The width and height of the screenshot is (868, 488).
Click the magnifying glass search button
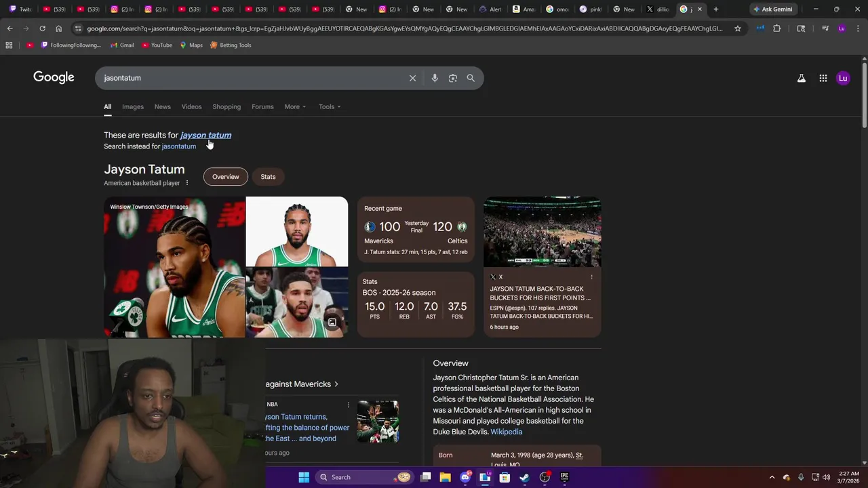tap(471, 78)
